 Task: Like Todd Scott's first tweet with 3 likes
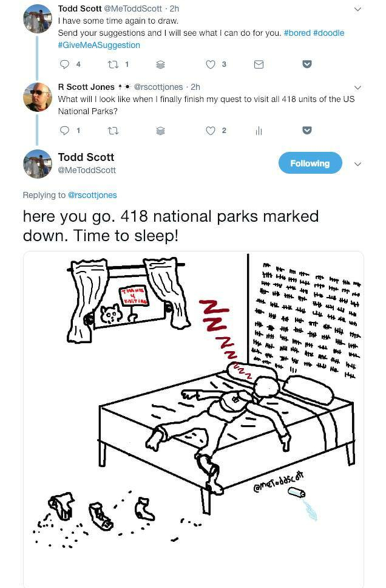coord(211,64)
